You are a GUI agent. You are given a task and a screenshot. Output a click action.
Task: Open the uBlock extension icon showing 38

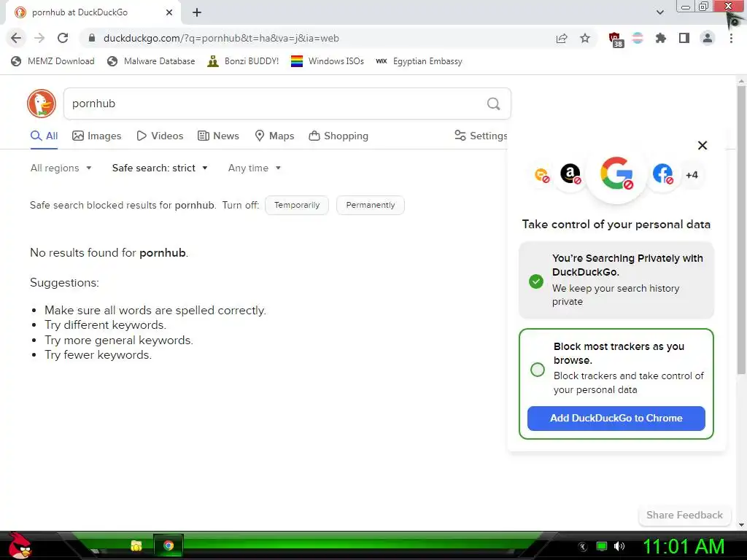click(x=616, y=39)
